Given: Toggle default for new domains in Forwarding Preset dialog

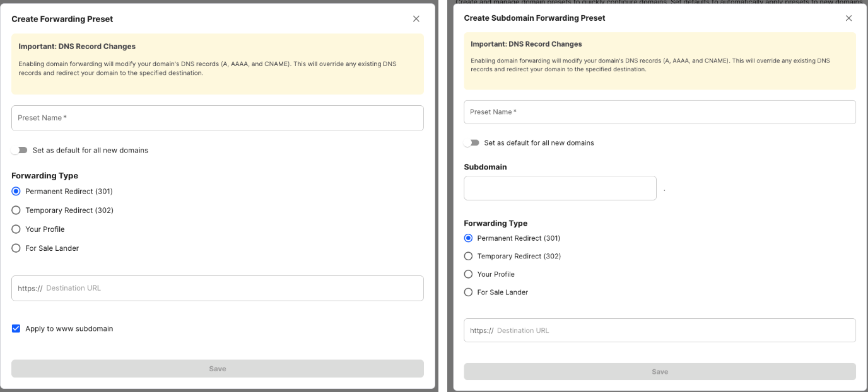Looking at the screenshot, I should [20, 150].
